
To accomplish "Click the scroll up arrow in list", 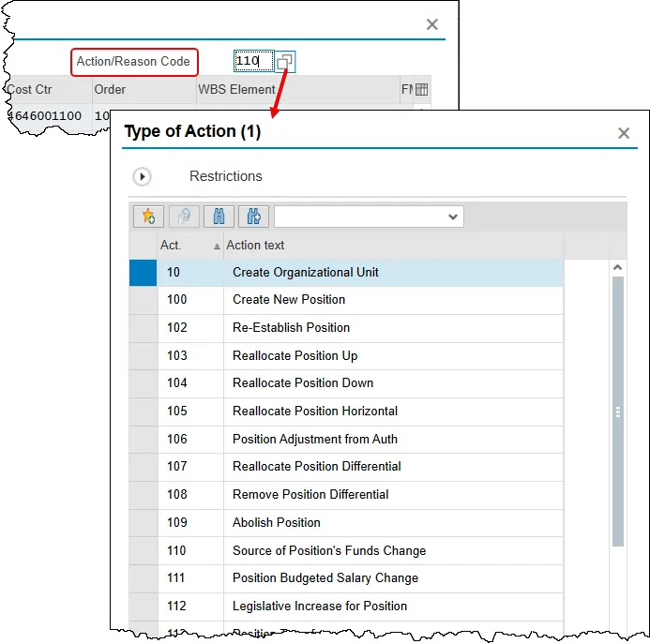I will pyautogui.click(x=618, y=267).
